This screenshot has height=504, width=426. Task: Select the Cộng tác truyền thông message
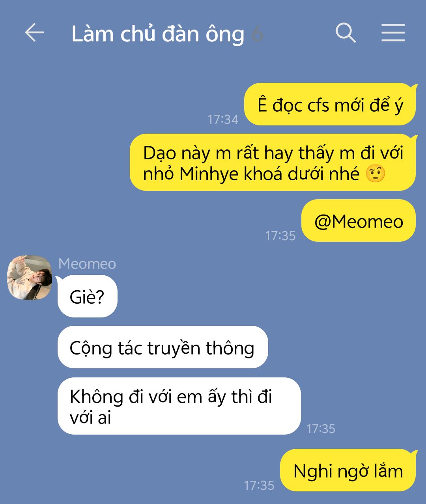[163, 347]
